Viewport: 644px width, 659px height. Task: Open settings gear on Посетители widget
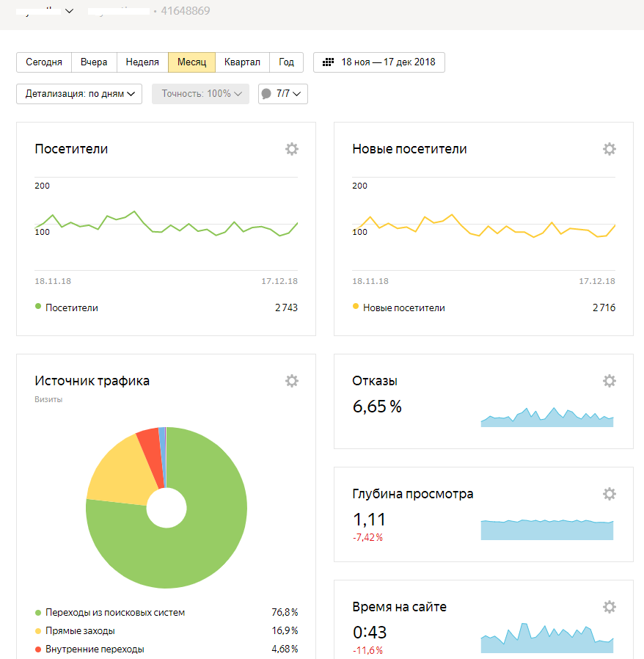tap(292, 149)
